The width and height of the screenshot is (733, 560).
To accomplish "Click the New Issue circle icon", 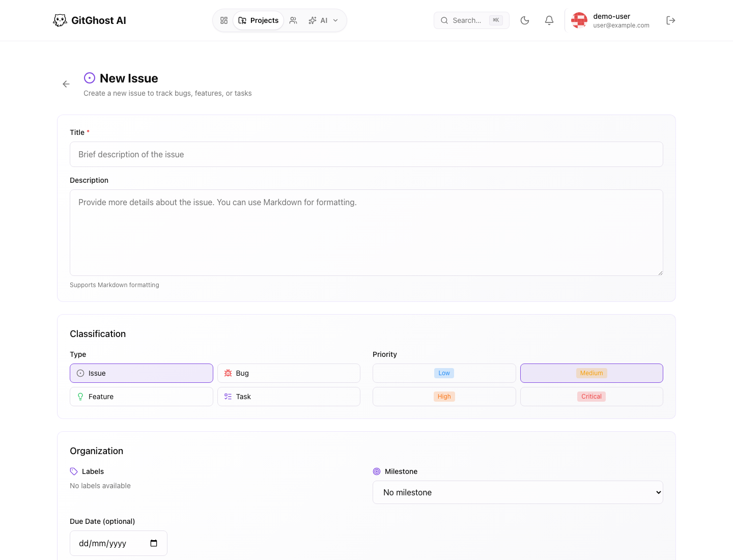I will pos(90,78).
